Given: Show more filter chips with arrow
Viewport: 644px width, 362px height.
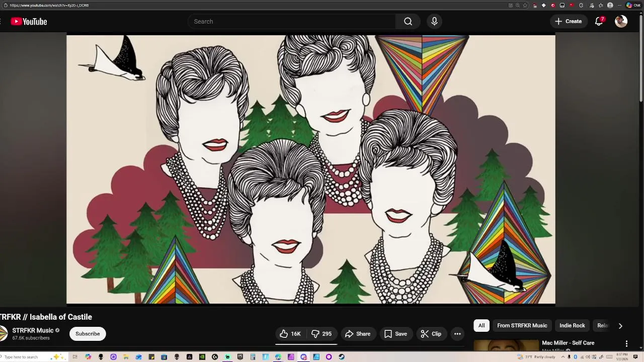Looking at the screenshot, I should tap(620, 326).
